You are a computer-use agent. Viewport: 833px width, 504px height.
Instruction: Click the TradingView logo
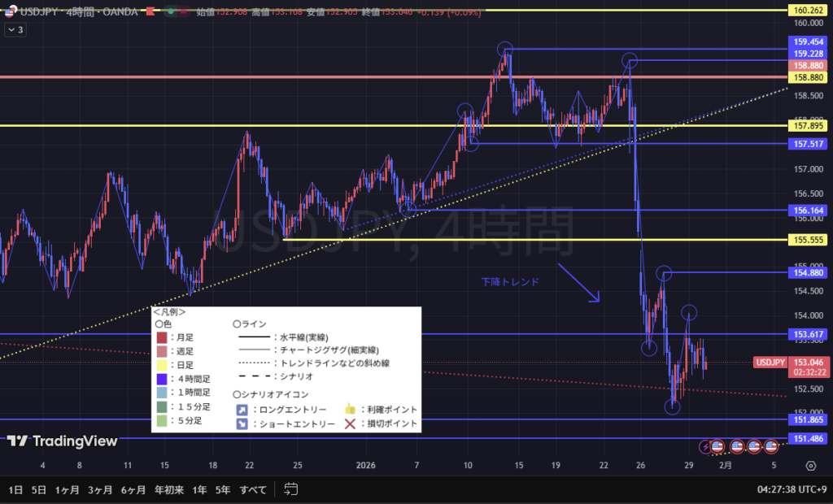pyautogui.click(x=63, y=441)
